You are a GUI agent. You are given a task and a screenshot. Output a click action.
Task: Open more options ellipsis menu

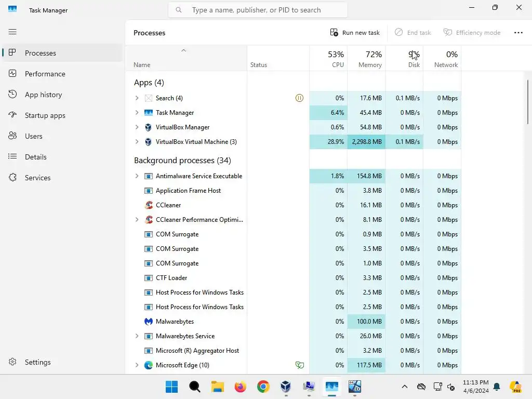[518, 33]
